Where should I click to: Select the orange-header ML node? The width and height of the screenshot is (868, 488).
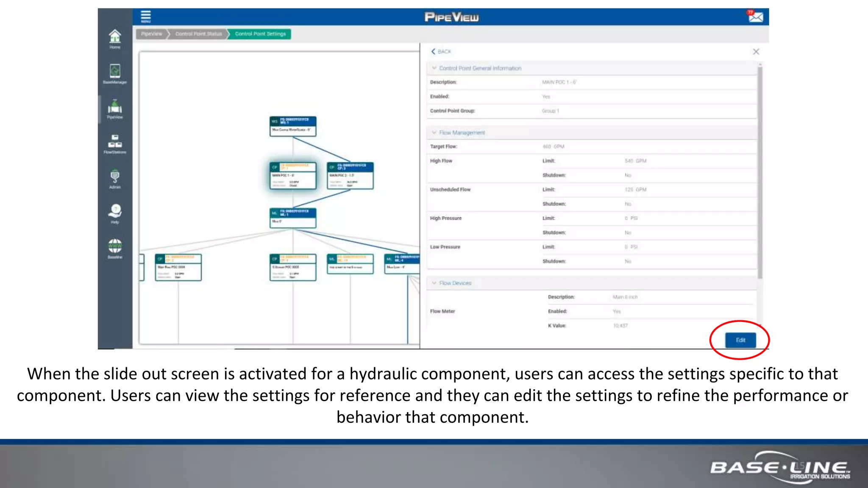(350, 264)
